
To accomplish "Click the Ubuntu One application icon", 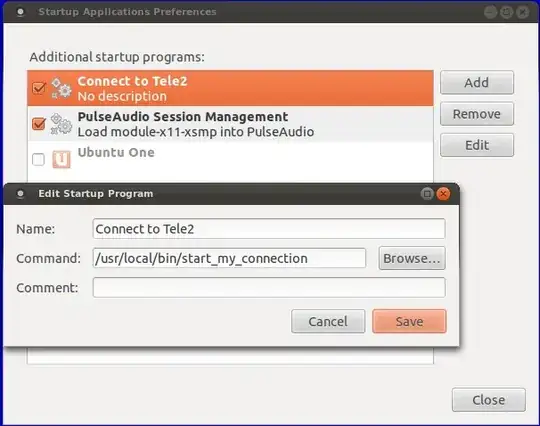I will click(61, 159).
